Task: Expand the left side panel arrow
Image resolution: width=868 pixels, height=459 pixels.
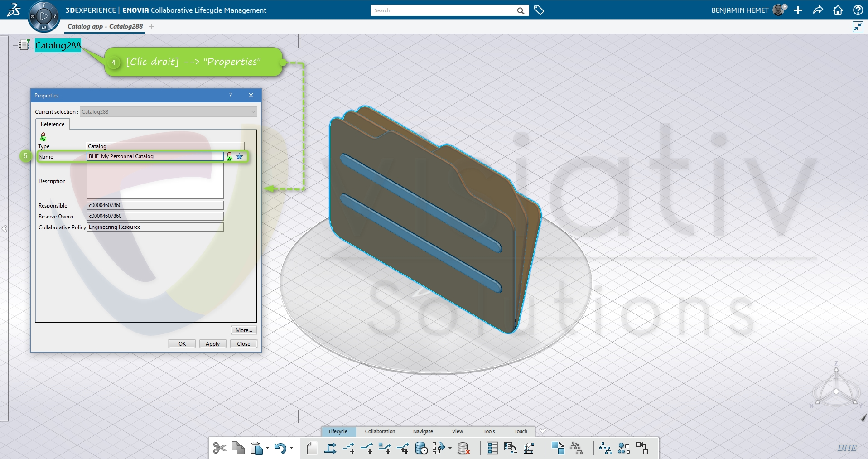Action: click(x=4, y=229)
